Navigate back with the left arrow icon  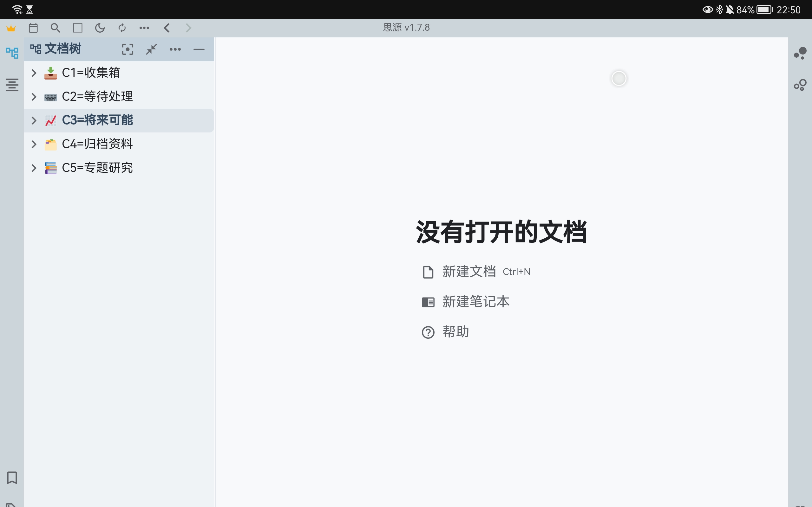167,28
